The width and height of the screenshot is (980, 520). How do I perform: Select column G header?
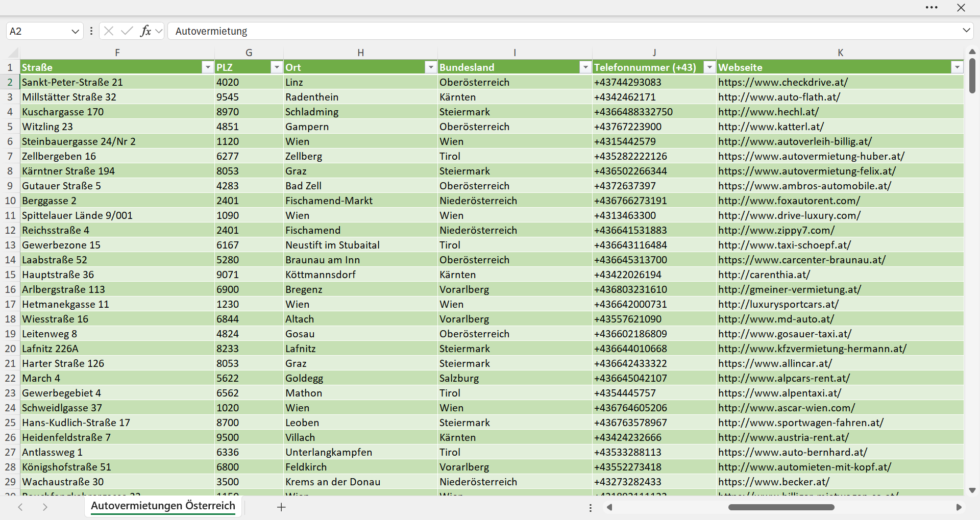coord(249,53)
